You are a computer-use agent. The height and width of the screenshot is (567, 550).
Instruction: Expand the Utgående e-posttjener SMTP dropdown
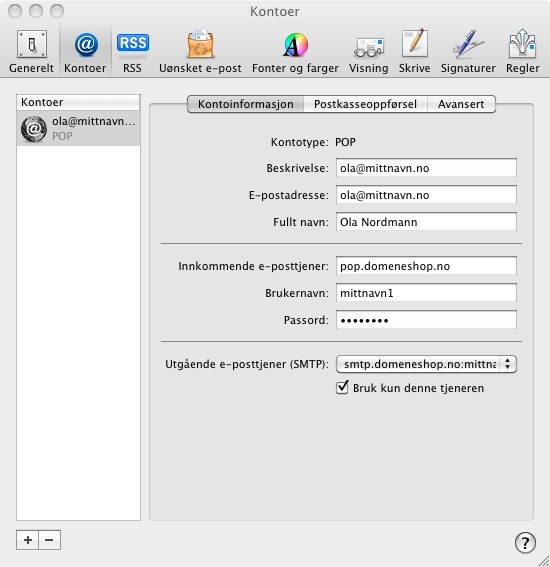coord(426,364)
